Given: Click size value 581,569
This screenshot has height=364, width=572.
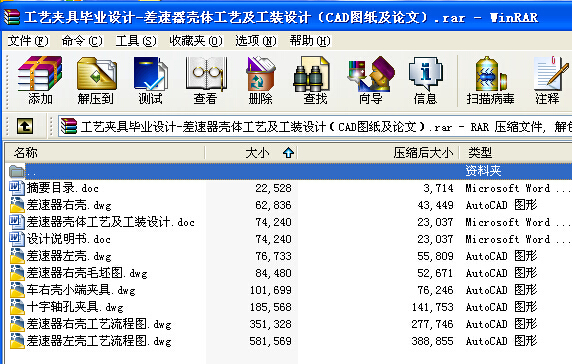Looking at the screenshot, I should click(x=270, y=341).
